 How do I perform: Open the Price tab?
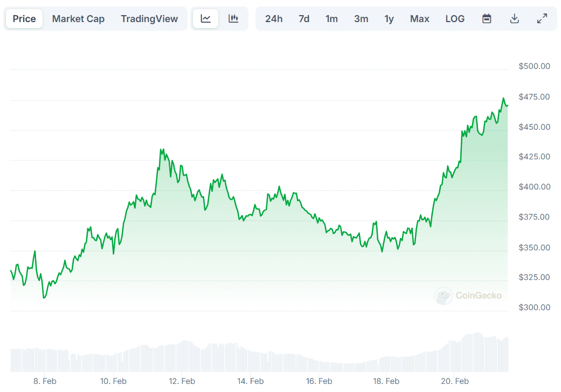(x=24, y=19)
